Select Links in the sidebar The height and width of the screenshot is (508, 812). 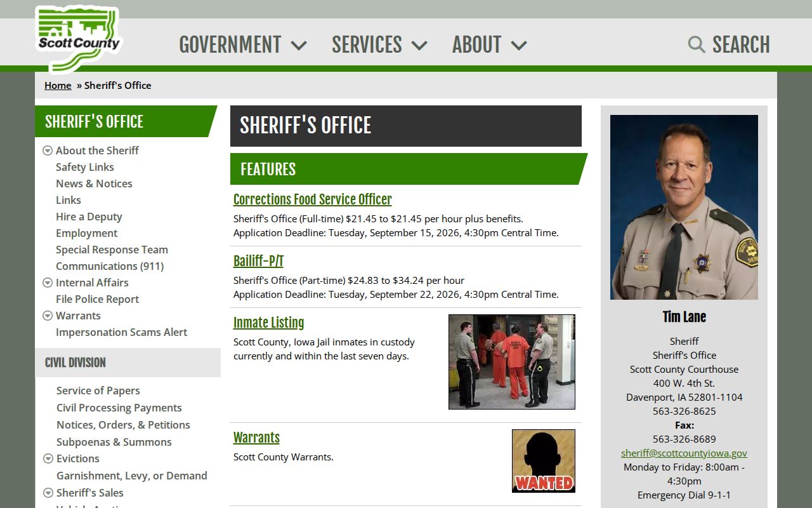(69, 200)
